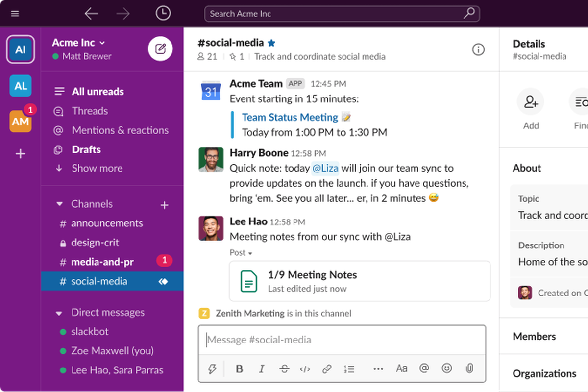
Task: Open the history clock icon
Action: point(163,13)
